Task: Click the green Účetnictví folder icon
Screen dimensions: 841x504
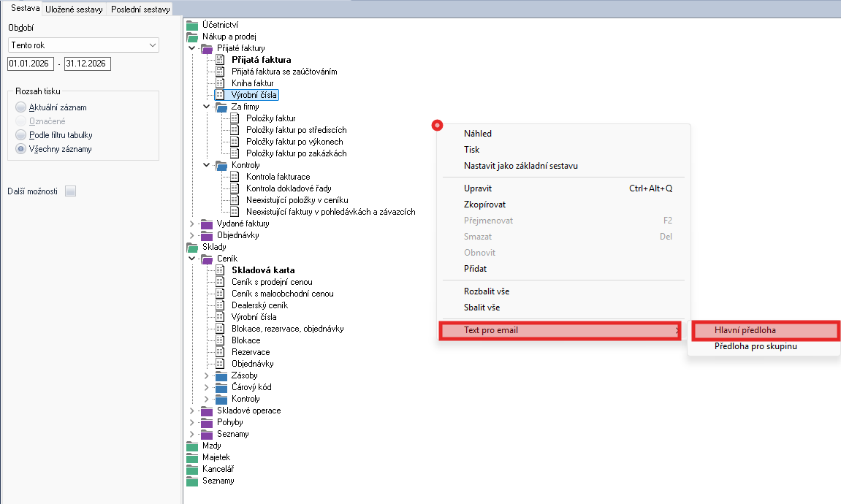Action: [192, 25]
